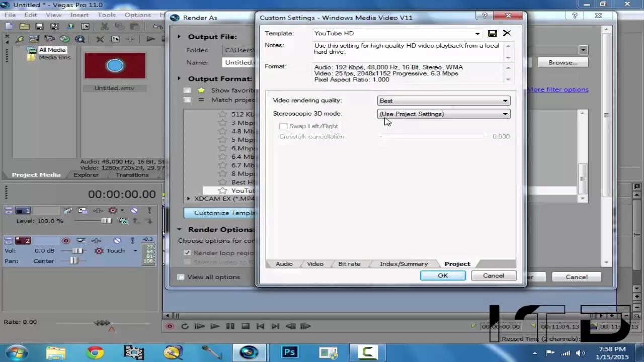Open the Template dropdown (YouTube HD)
The height and width of the screenshot is (362, 644).
coord(477,34)
